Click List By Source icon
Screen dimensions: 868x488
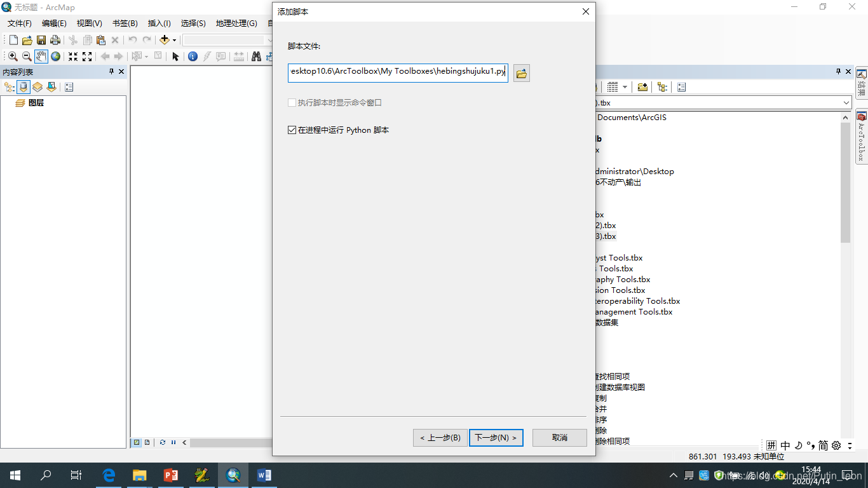pos(24,87)
